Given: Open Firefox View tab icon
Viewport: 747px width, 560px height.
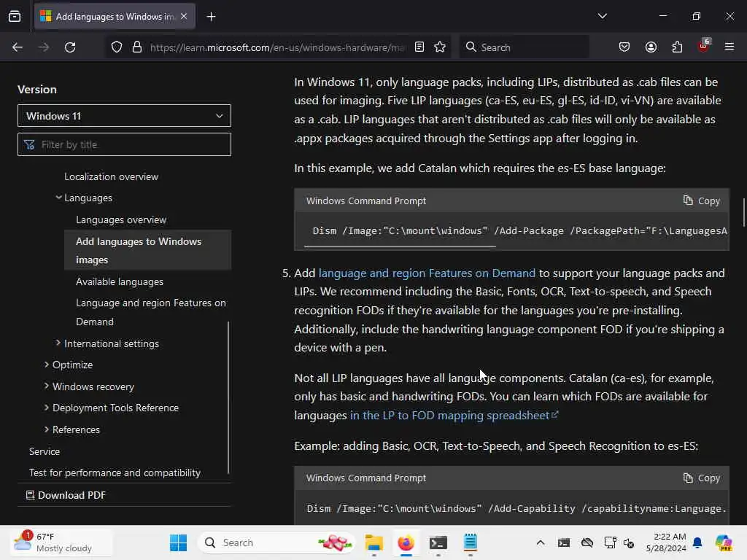Looking at the screenshot, I should (15, 17).
